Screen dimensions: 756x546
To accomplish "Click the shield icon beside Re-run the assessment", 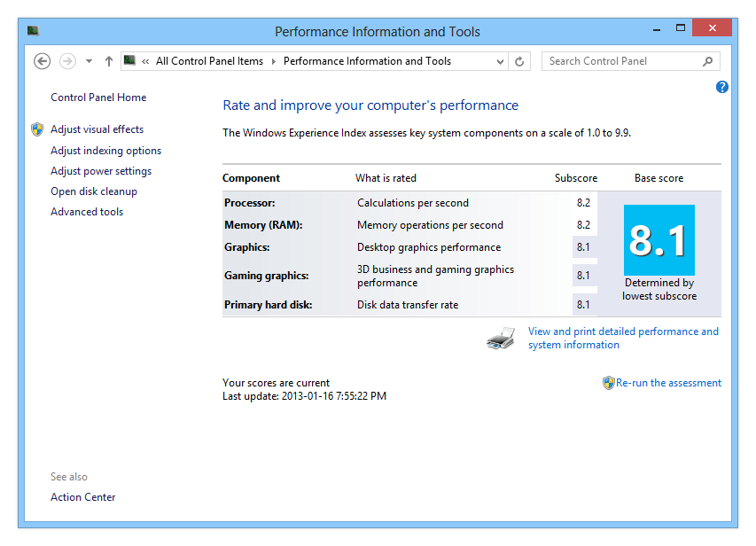I will [609, 383].
